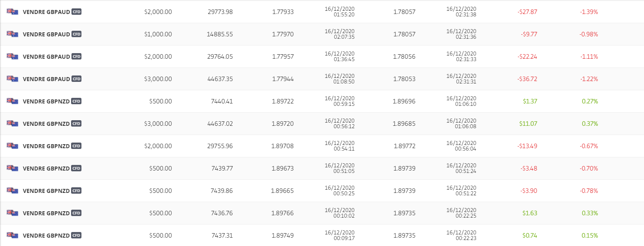Click the units value 44637.35
The image size is (644, 246).
pos(220,79)
